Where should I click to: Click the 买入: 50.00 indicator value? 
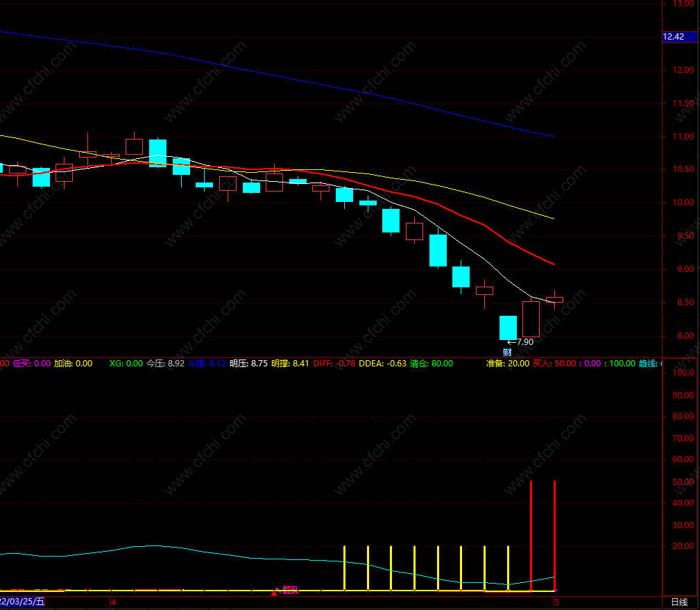(x=554, y=364)
